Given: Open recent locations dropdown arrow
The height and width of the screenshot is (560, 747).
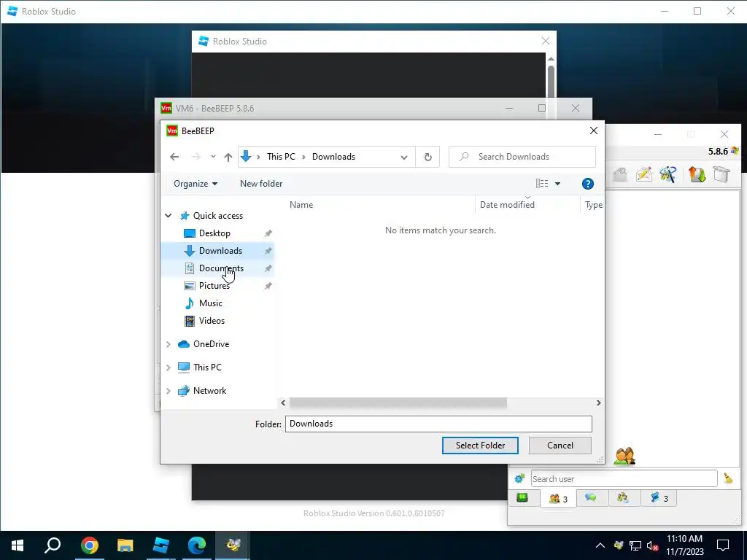Looking at the screenshot, I should [x=213, y=157].
